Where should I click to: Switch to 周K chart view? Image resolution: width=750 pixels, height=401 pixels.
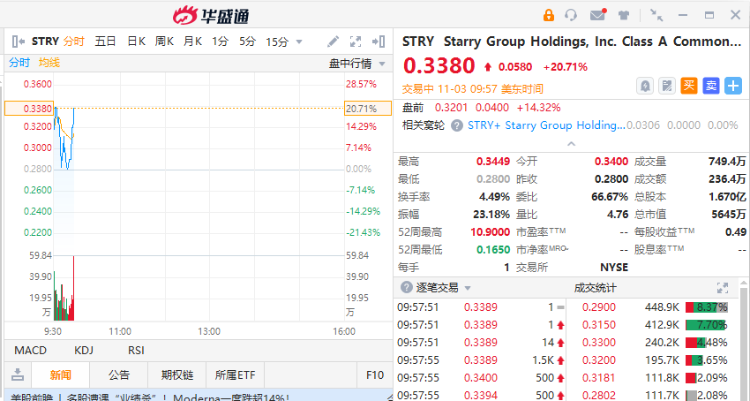[x=164, y=42]
